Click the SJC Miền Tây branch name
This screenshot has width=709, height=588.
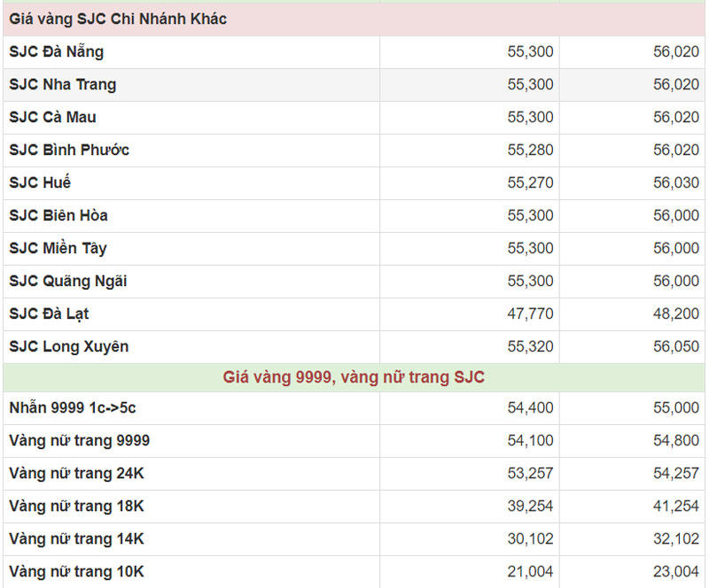(58, 248)
